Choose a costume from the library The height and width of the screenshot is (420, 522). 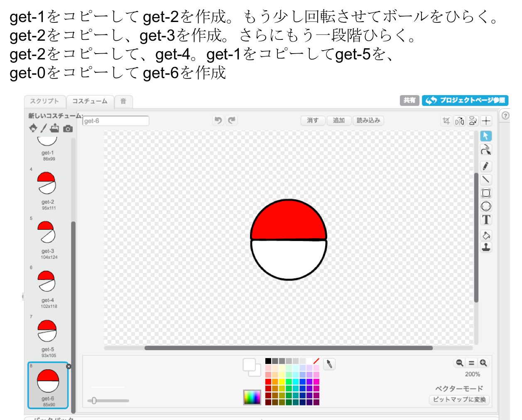point(33,128)
